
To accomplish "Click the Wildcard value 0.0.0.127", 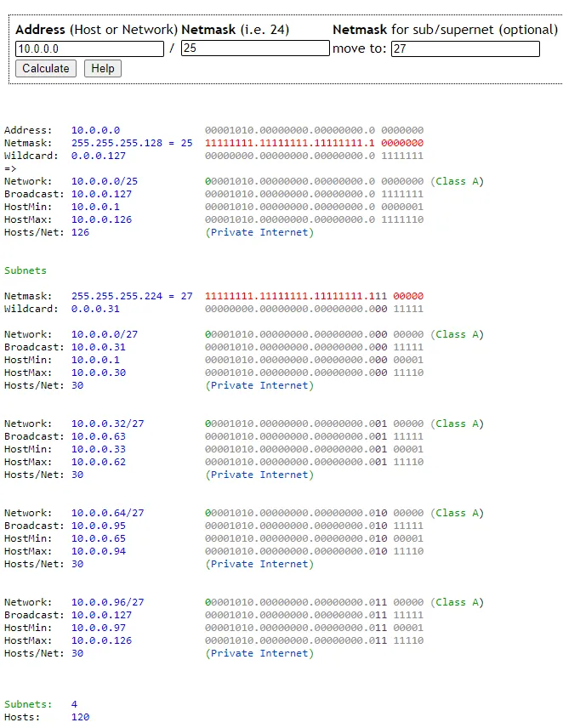I will tap(99, 156).
